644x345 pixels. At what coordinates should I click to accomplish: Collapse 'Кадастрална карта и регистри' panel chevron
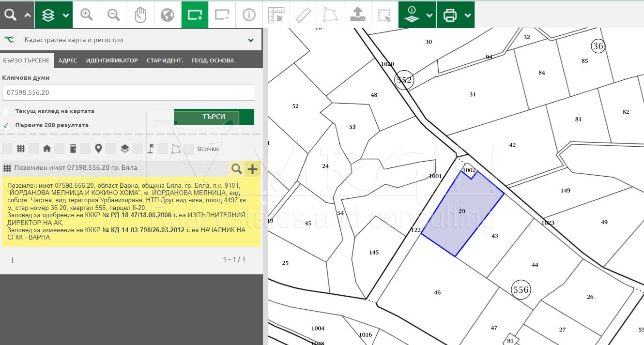coord(251,40)
